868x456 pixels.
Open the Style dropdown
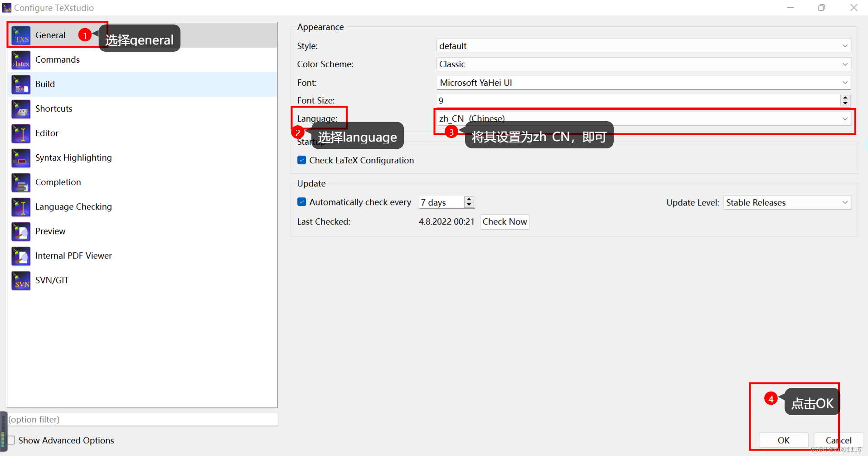pyautogui.click(x=644, y=46)
